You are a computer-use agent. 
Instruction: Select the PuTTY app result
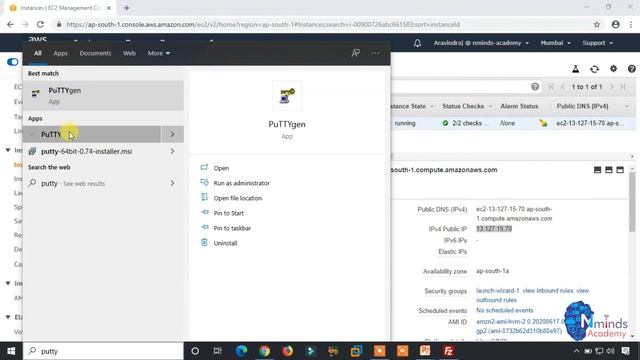pos(91,134)
